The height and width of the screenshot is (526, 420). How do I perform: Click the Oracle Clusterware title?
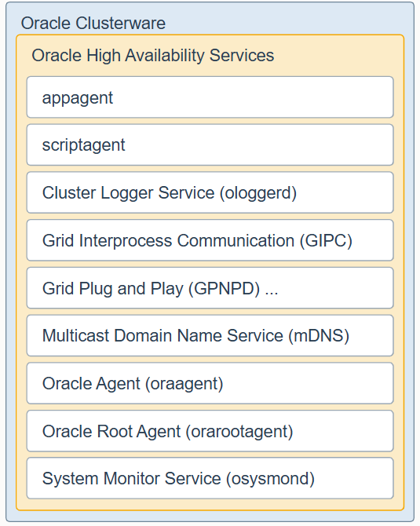(93, 24)
